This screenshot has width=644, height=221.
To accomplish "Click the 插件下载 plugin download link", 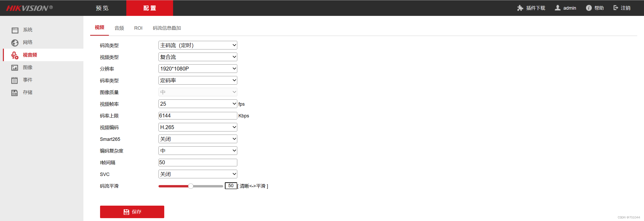I will tap(536, 8).
